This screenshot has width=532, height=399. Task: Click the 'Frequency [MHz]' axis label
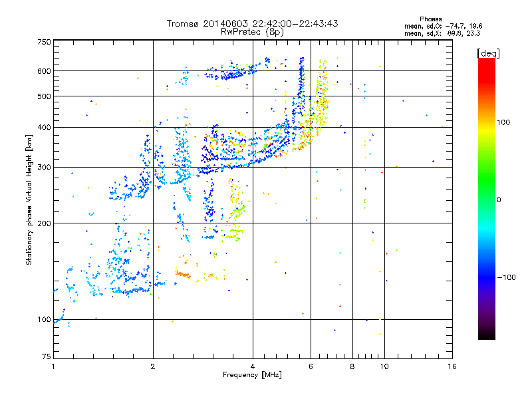pos(252,375)
